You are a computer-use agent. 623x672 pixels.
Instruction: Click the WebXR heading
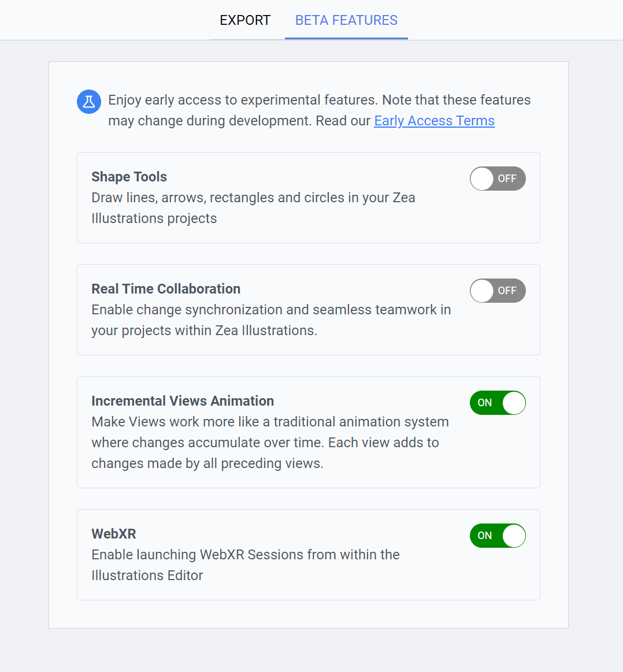click(x=114, y=534)
